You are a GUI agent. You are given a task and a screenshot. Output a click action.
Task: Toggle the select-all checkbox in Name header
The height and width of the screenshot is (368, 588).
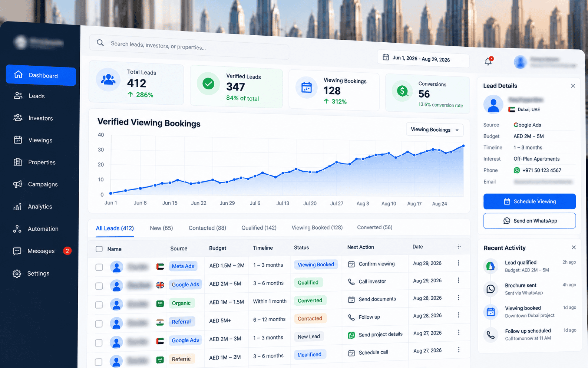pyautogui.click(x=99, y=249)
